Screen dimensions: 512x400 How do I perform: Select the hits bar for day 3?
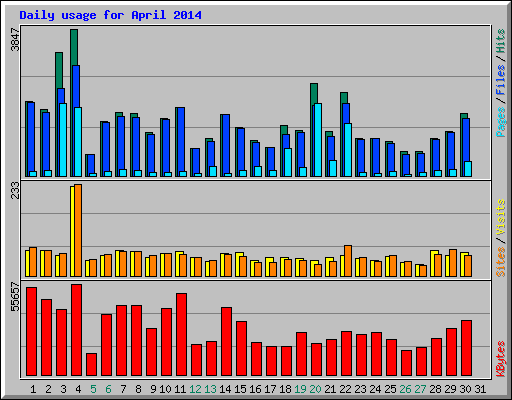pyautogui.click(x=59, y=70)
